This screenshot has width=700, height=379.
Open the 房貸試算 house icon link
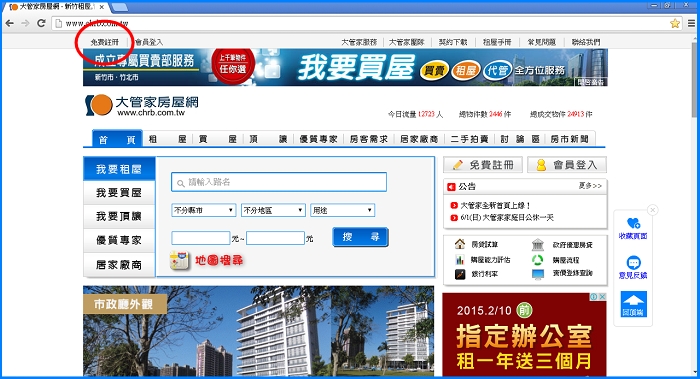click(x=460, y=244)
